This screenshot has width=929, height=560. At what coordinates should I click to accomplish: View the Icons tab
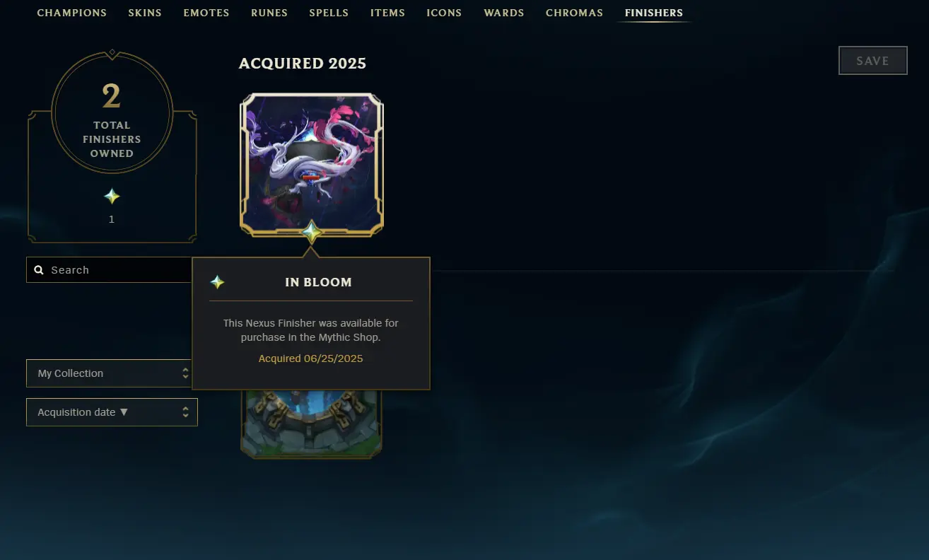[x=444, y=13]
